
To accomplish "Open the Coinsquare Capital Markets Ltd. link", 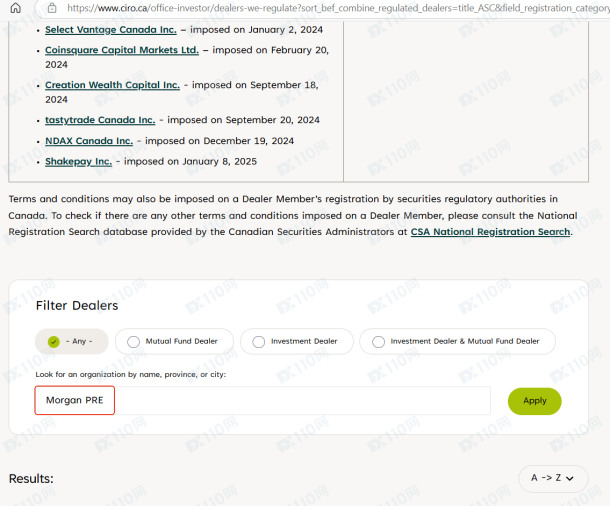I will pos(122,50).
